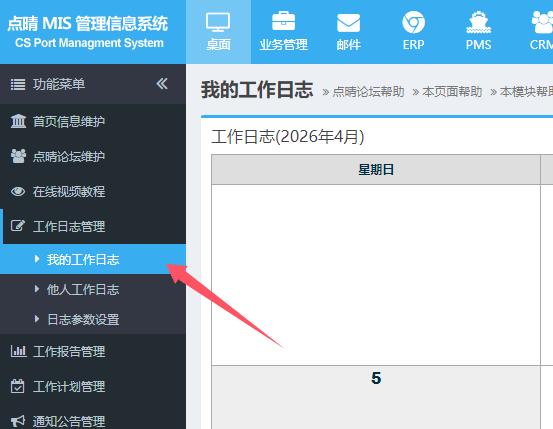This screenshot has width=553, height=429.
Task: Click the 本模块帮助 link
Action: coord(526,92)
